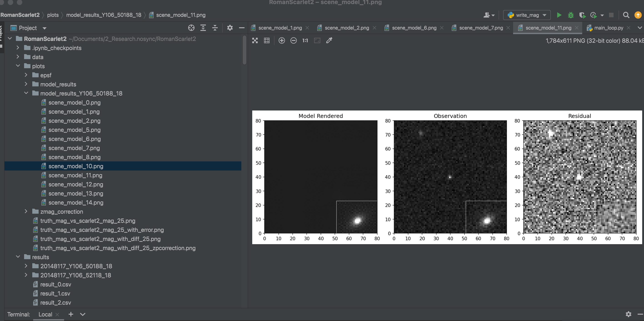Expand the data folder
The width and height of the screenshot is (644, 321).
pyautogui.click(x=18, y=57)
